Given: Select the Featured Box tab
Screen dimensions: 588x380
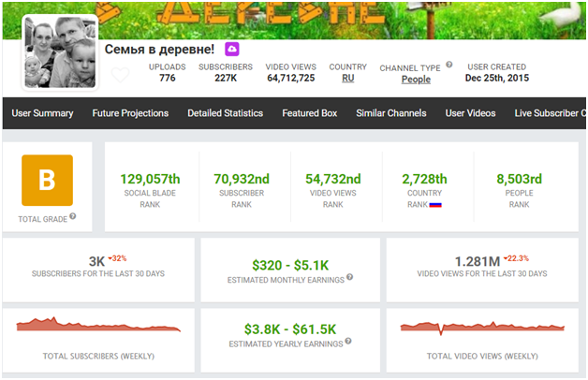Looking at the screenshot, I should (x=309, y=113).
